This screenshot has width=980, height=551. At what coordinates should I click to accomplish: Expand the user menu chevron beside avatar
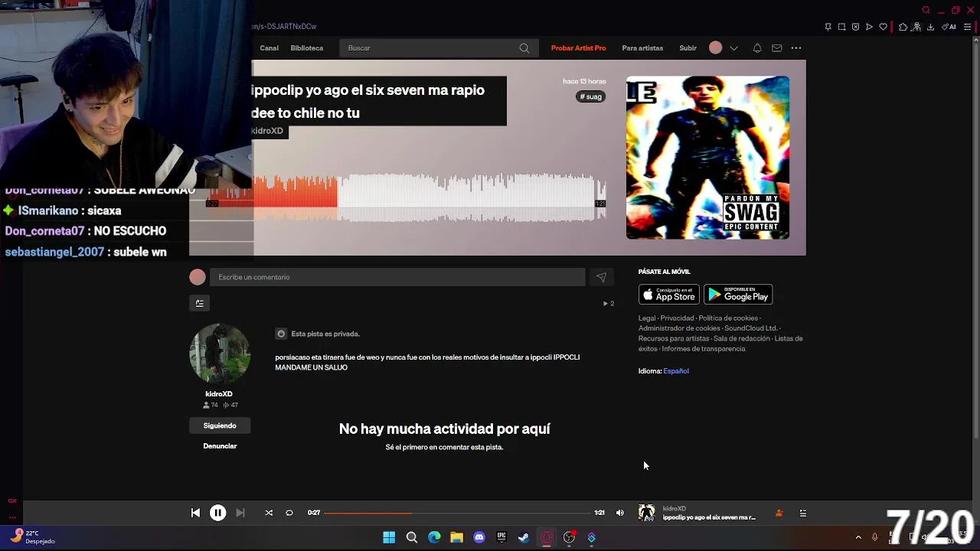click(x=733, y=48)
